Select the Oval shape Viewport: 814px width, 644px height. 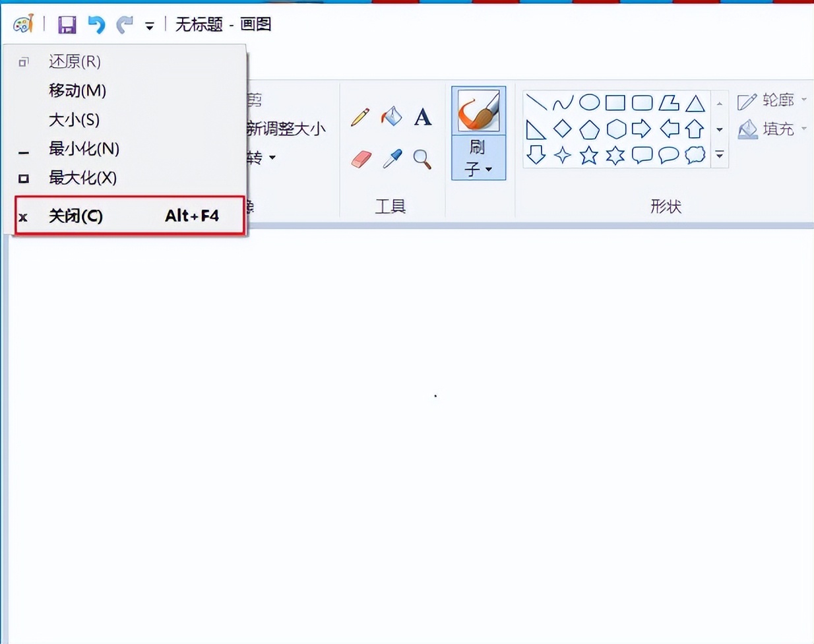point(589,103)
